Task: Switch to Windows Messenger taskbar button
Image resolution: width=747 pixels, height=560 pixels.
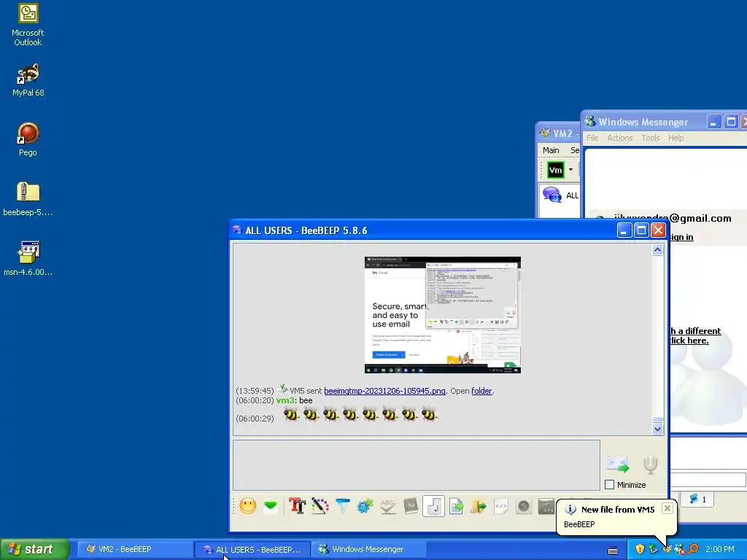Action: (369, 550)
